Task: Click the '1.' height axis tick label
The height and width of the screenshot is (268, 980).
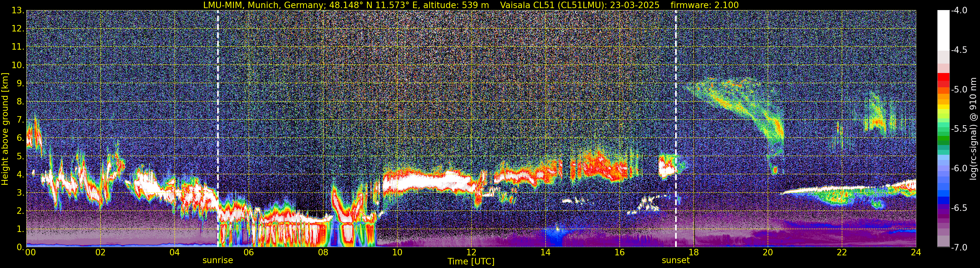Action: 20,229
